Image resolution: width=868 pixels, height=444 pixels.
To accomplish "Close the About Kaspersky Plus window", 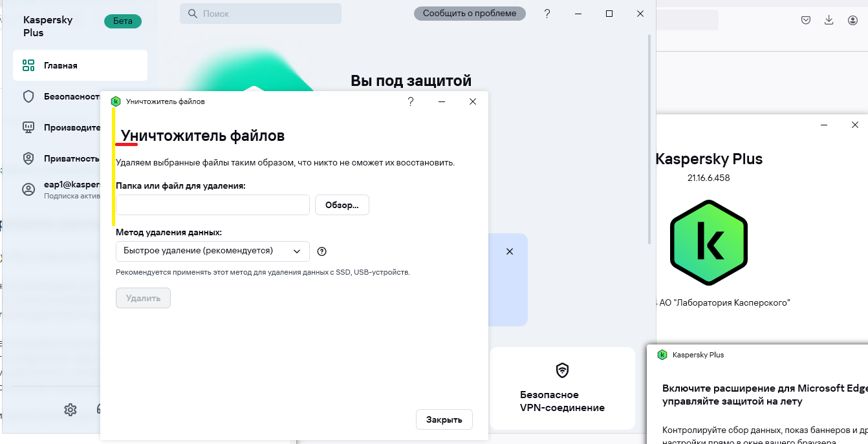I will click(x=855, y=125).
